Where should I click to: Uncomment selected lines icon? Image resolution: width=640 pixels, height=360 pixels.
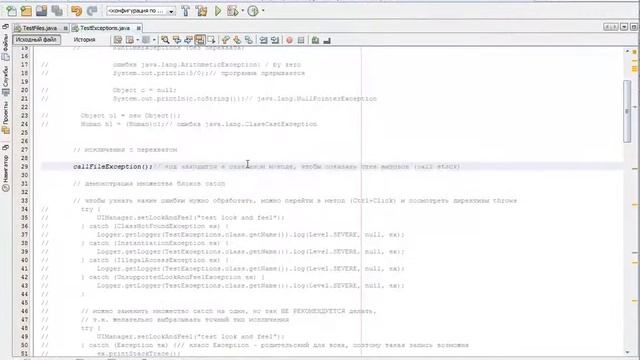(x=327, y=40)
